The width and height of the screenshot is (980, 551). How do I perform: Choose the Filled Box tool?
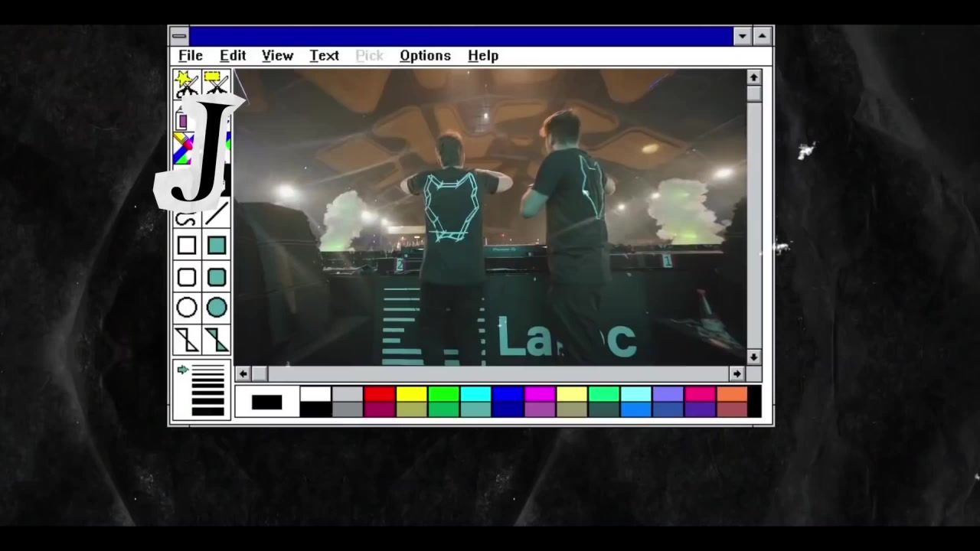tap(217, 246)
